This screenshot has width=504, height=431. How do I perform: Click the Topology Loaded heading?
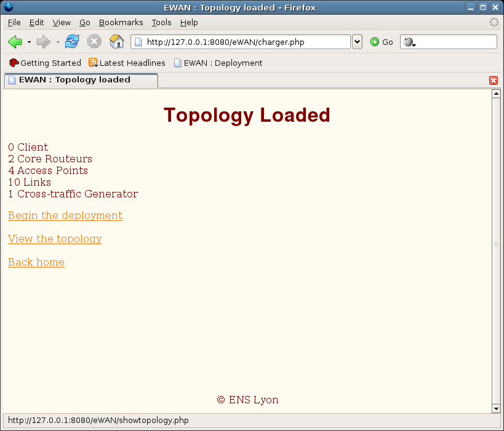247,115
